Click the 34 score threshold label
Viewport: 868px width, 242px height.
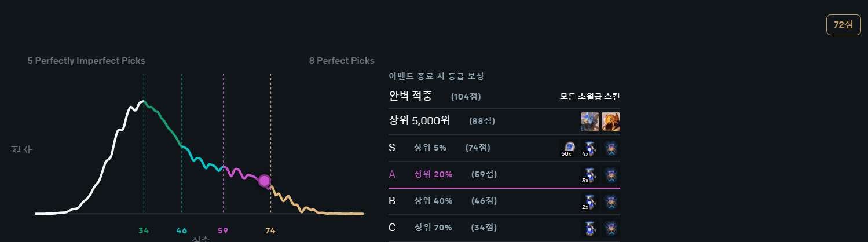144,230
